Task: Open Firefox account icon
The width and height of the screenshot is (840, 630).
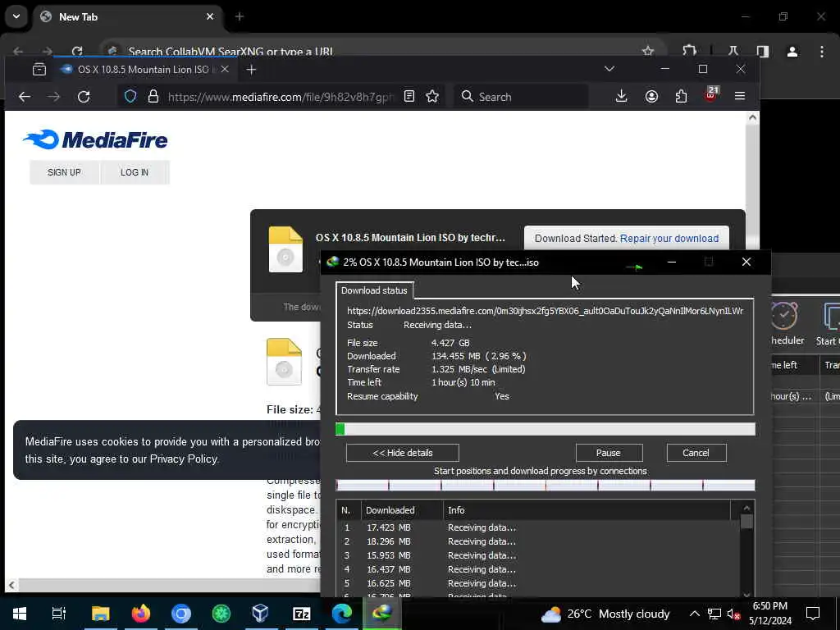Action: coord(651,97)
